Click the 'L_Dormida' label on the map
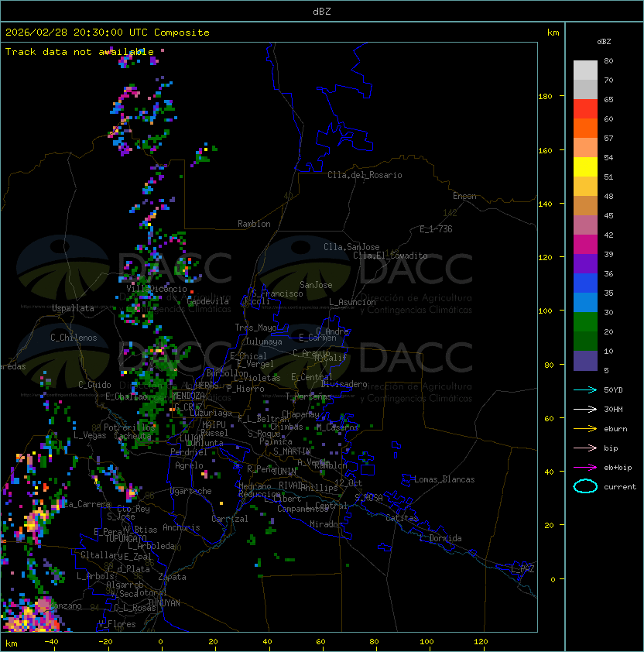The width and height of the screenshot is (644, 652). coord(440,538)
